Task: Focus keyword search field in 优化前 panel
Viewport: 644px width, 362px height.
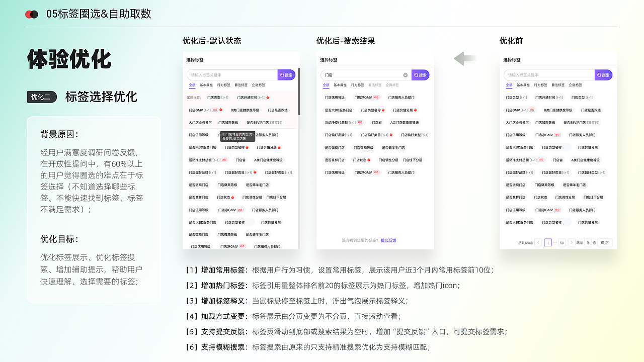Action: click(549, 75)
